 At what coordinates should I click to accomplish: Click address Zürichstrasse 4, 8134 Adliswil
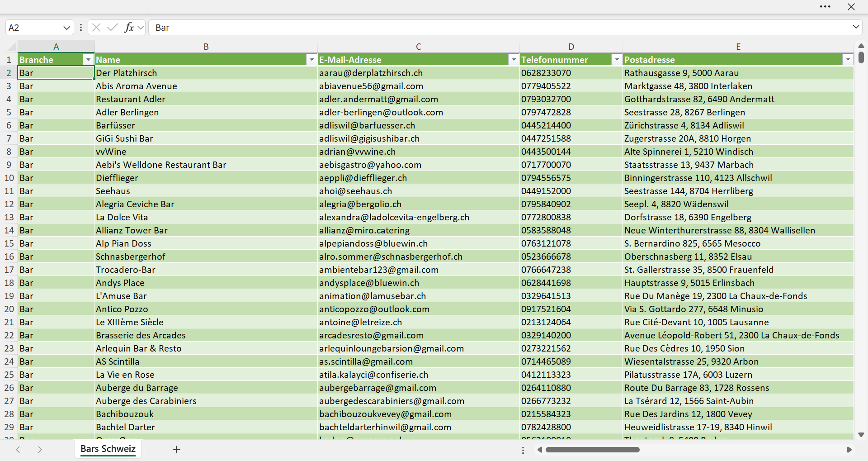tap(738, 125)
